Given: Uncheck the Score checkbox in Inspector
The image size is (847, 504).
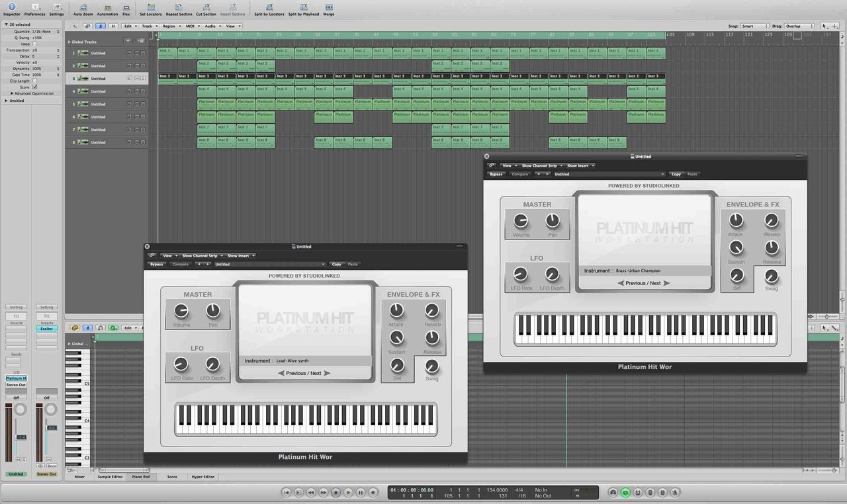Looking at the screenshot, I should (x=35, y=87).
